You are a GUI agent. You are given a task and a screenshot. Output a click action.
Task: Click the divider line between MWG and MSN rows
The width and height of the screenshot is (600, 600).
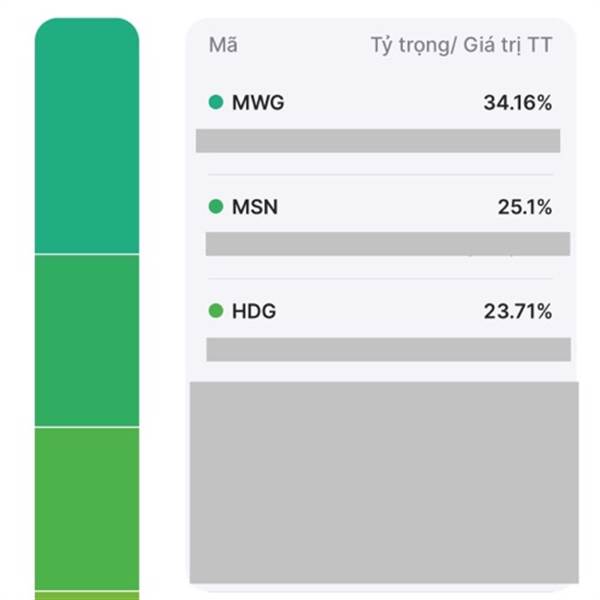click(x=380, y=174)
